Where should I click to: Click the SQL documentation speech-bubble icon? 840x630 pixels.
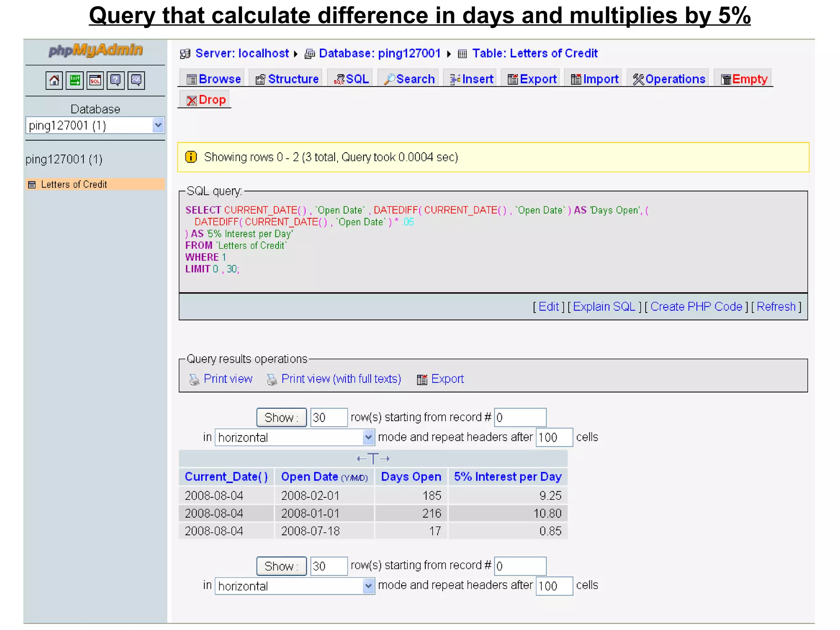click(x=136, y=80)
